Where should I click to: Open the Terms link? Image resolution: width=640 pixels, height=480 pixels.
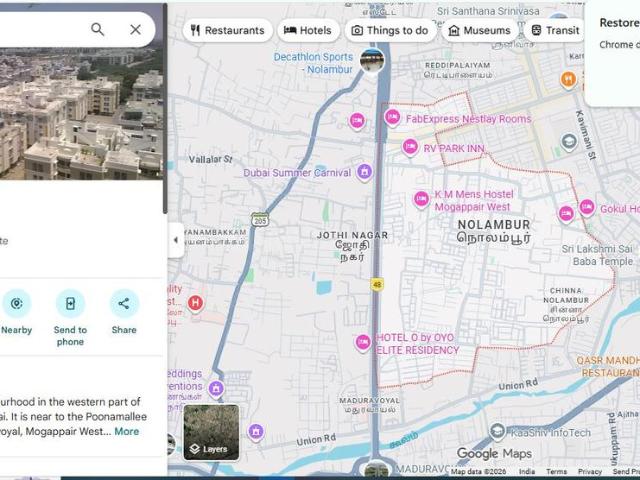[556, 472]
